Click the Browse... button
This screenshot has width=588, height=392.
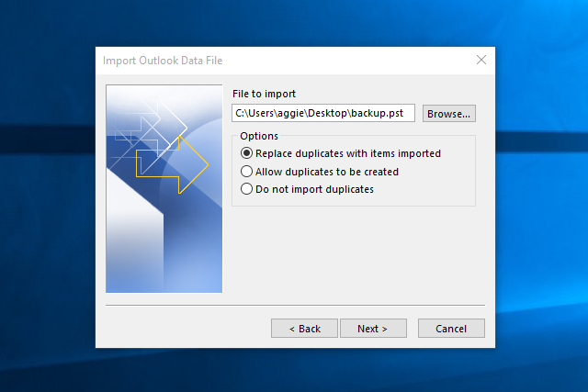coord(449,114)
